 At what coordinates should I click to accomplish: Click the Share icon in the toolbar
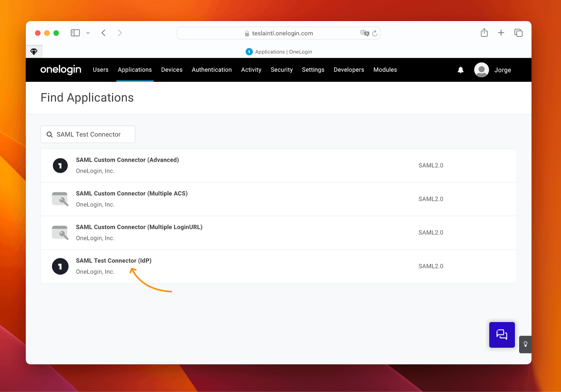484,33
